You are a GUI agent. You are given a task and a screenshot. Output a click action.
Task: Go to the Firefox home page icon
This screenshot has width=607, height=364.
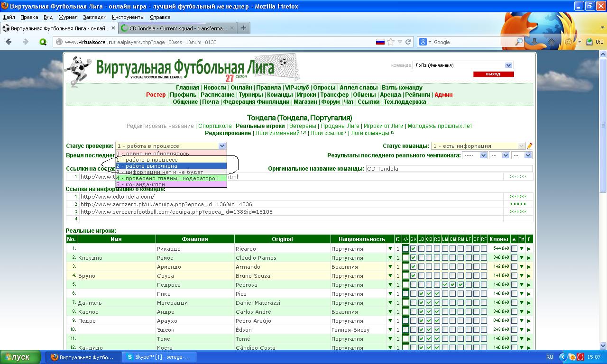(552, 42)
